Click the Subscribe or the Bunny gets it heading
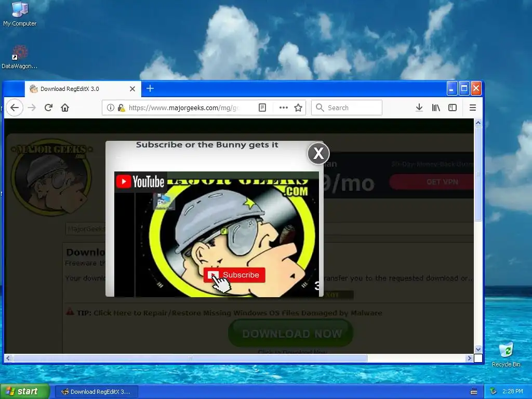The width and height of the screenshot is (532, 399). pyautogui.click(x=207, y=145)
